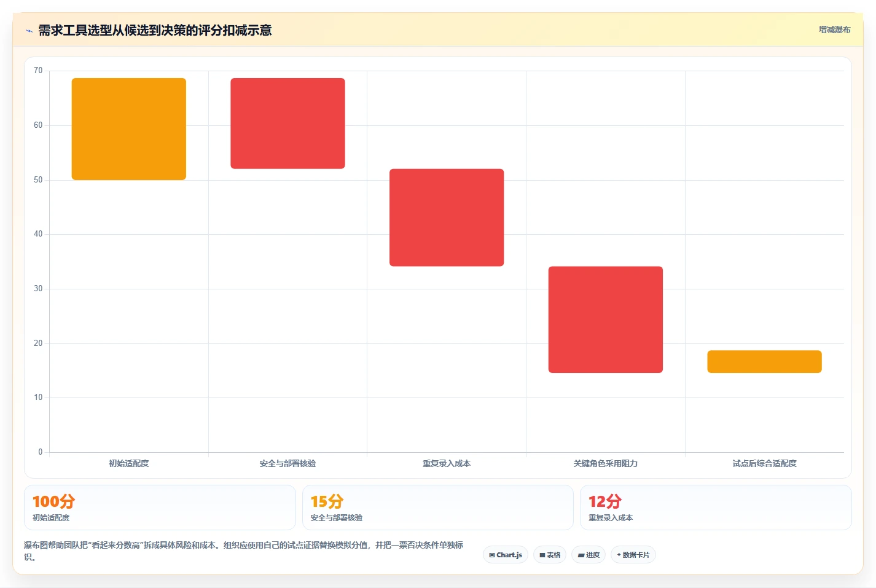Click the y-axis value 20
Viewport: 876px width, 588px height.
pyautogui.click(x=38, y=343)
